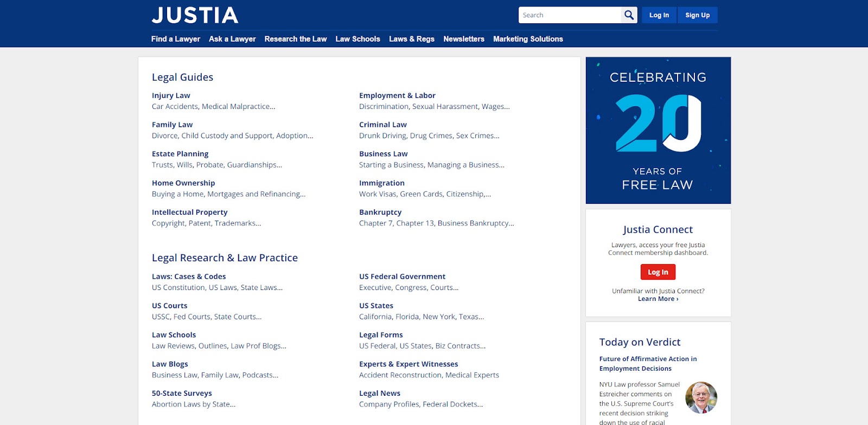Open the Ask a Lawyer menu
Viewport: 868px width, 425px height.
point(232,39)
